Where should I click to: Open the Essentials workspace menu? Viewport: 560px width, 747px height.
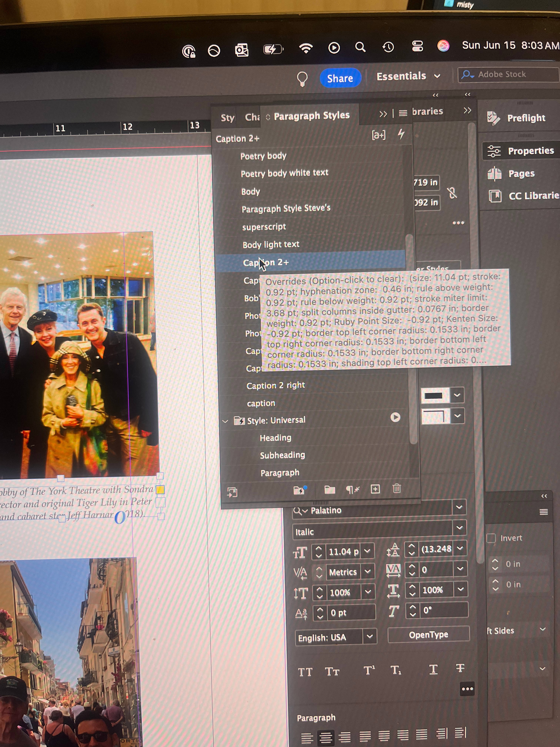tap(409, 76)
